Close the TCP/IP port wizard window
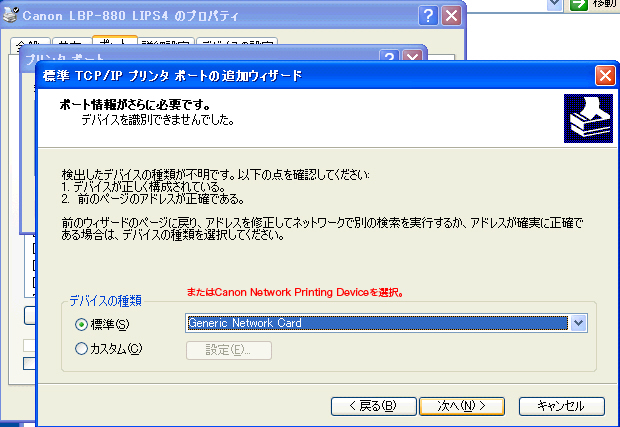 click(x=605, y=75)
